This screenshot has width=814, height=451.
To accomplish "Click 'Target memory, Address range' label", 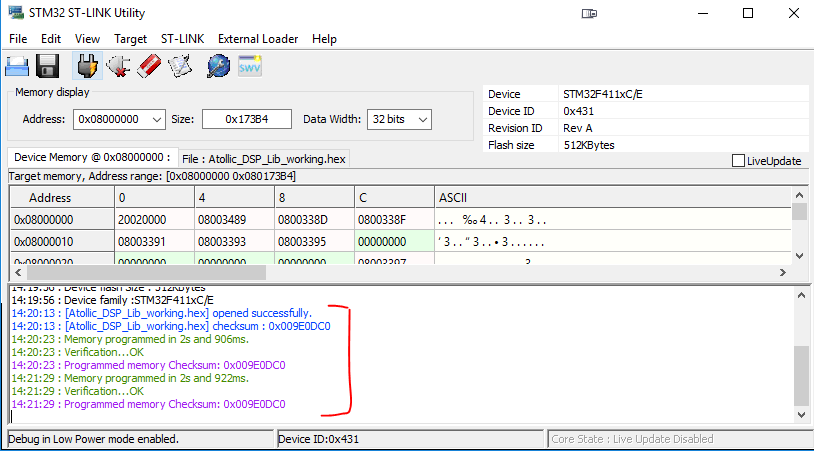I will click(x=152, y=176).
